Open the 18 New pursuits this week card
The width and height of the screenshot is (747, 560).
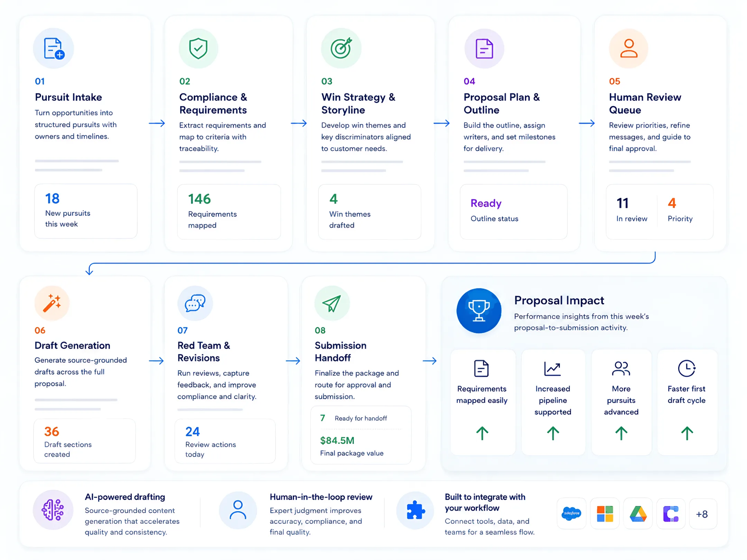(86, 211)
